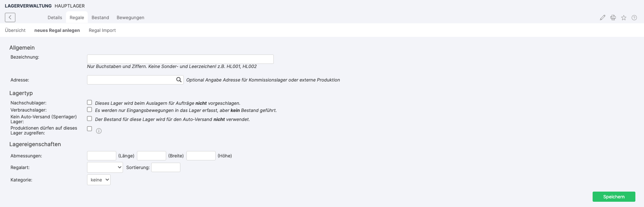This screenshot has height=207, width=644.
Task: Click the back arrow button
Action: coord(10,17)
